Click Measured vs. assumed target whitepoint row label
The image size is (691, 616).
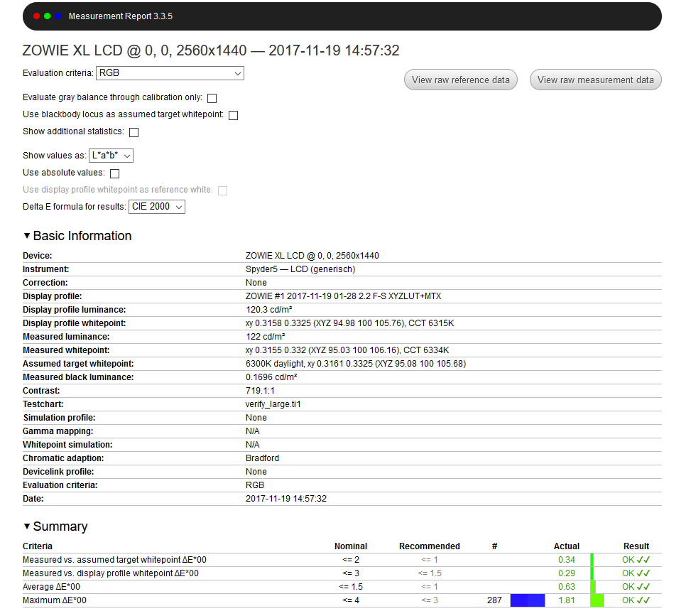coord(114,560)
